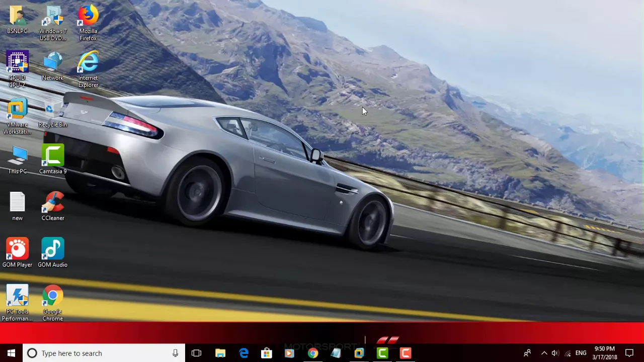The image size is (644, 362).
Task: Switch to red Camtasia Recorder taskbar icon
Action: pyautogui.click(x=406, y=353)
